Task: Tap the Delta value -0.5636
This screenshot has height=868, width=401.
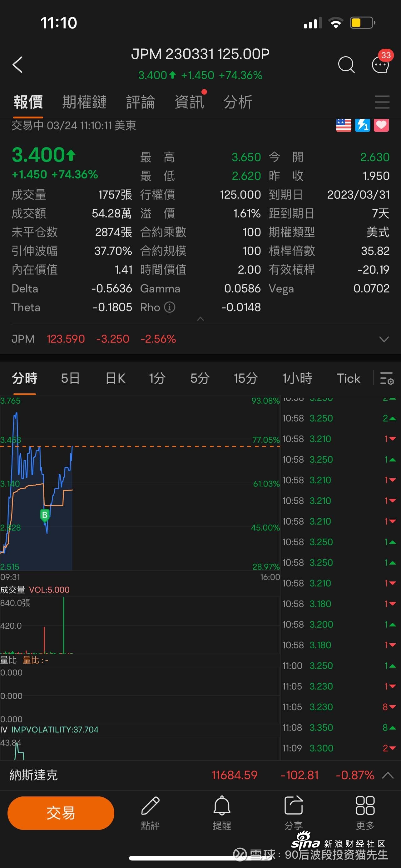Action: [x=112, y=288]
